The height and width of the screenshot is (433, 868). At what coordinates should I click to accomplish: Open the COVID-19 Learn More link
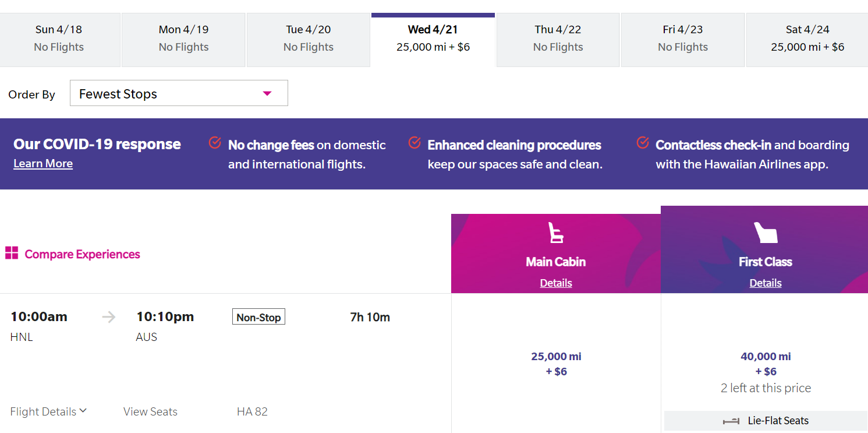point(43,164)
